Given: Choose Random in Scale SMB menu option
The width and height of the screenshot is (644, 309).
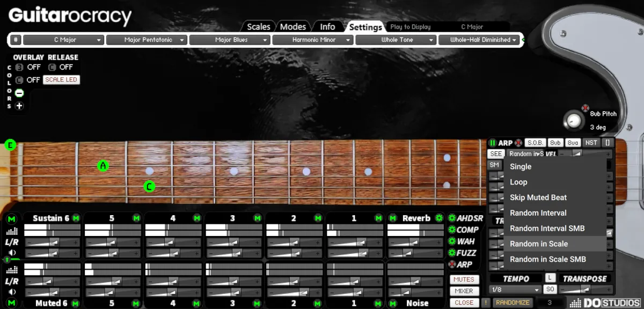Looking at the screenshot, I should pos(555,259).
